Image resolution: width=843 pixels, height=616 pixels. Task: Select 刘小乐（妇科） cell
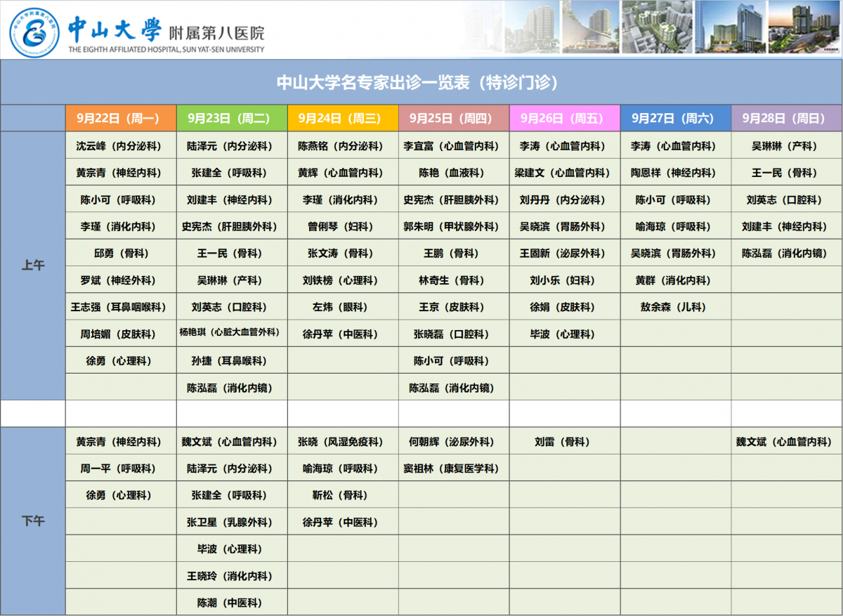565,280
